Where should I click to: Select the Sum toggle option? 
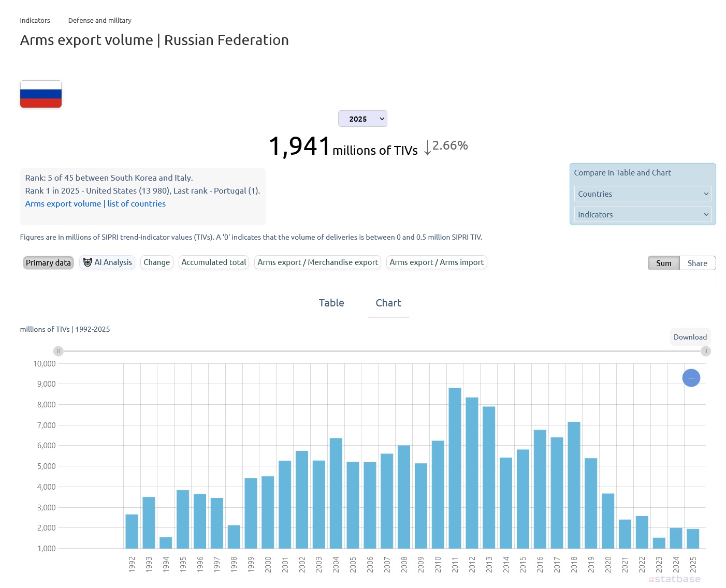click(x=664, y=263)
